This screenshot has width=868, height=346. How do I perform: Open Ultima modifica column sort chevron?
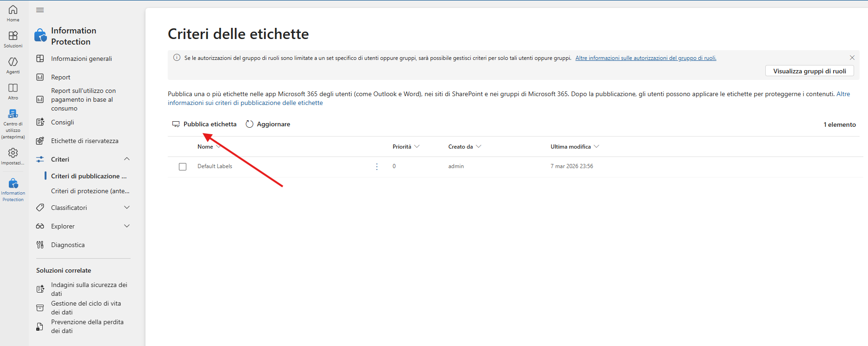(597, 146)
